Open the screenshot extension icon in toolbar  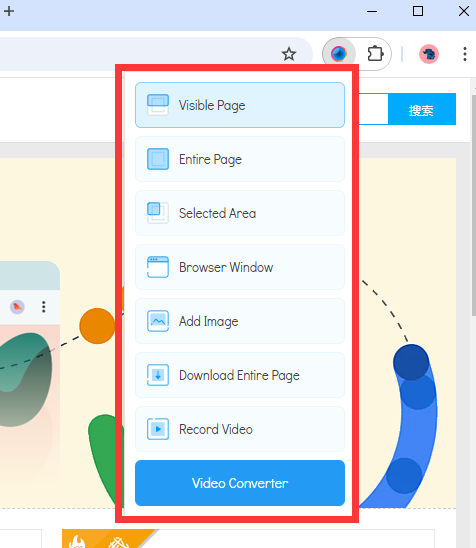[x=339, y=54]
